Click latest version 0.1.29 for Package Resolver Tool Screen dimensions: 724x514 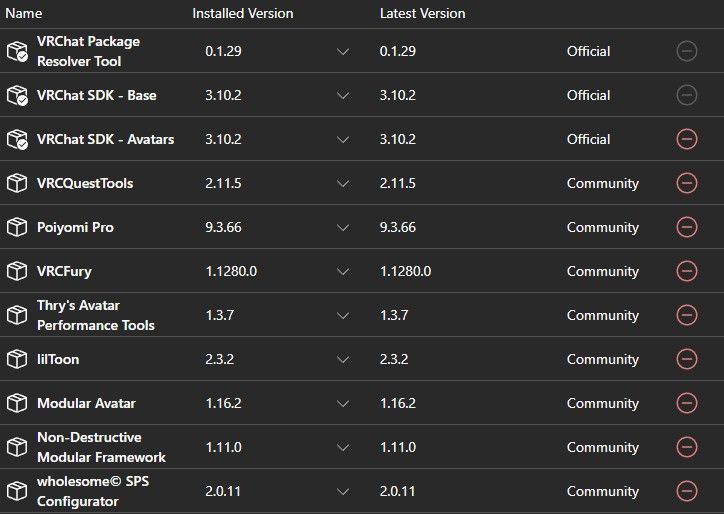[398, 51]
